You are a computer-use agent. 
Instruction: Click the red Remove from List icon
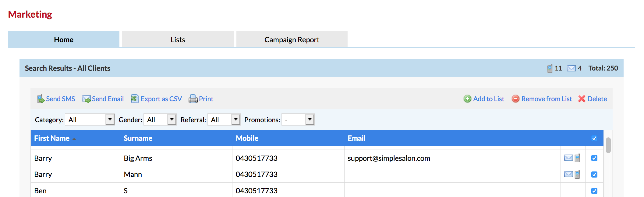pos(515,99)
